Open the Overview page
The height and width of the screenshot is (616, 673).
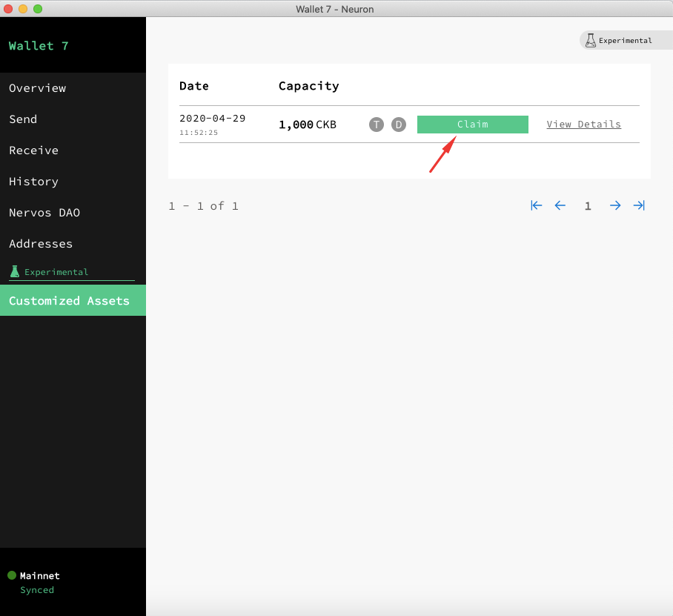point(38,88)
